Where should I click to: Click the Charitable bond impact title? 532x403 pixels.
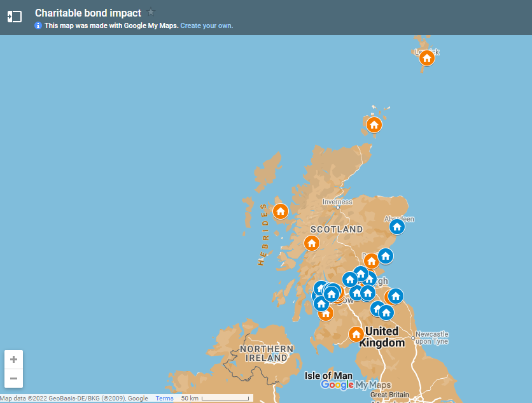coord(88,13)
